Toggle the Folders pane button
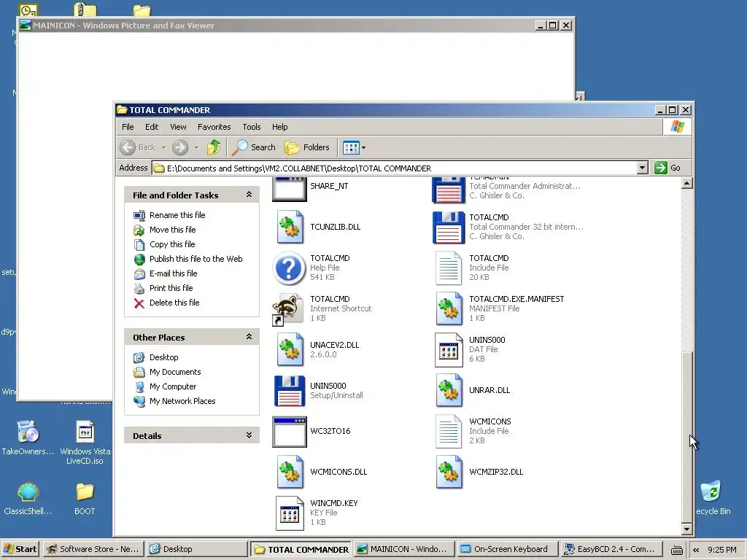Viewport: 747px width, 560px height. click(x=307, y=147)
